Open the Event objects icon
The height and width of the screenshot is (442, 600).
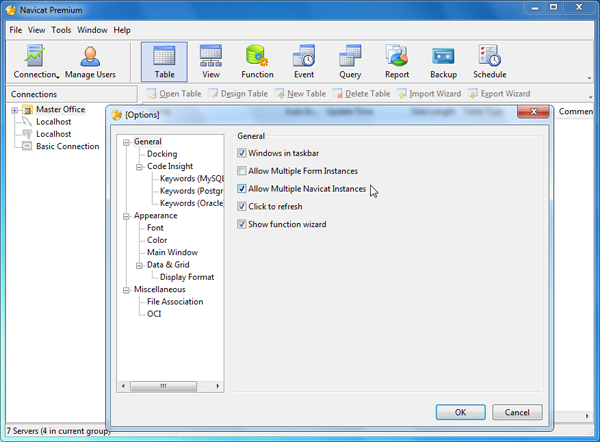(x=304, y=56)
